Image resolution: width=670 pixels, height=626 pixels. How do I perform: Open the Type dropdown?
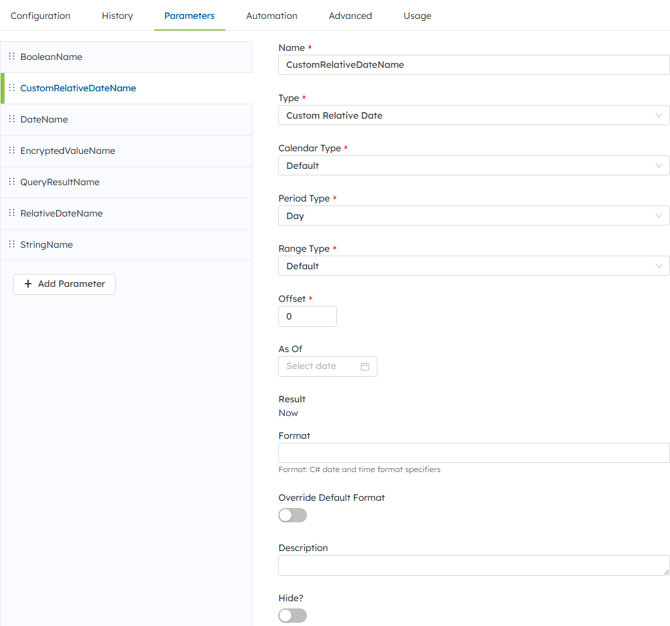[473, 115]
